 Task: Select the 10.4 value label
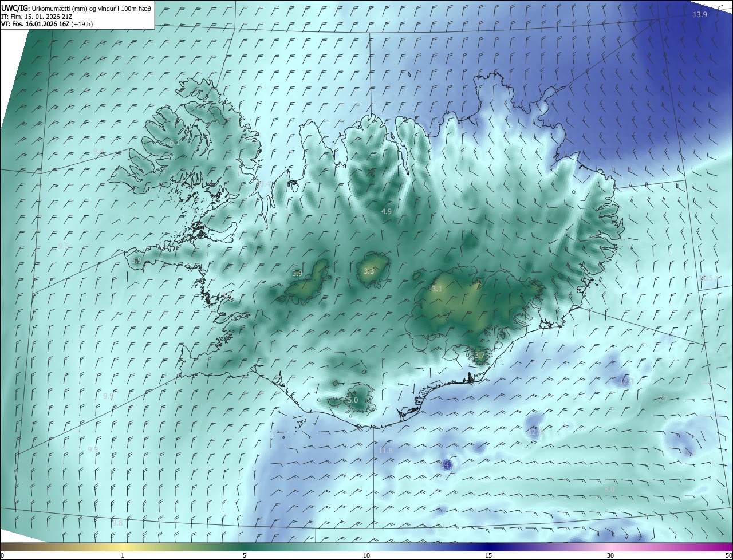coord(264,184)
